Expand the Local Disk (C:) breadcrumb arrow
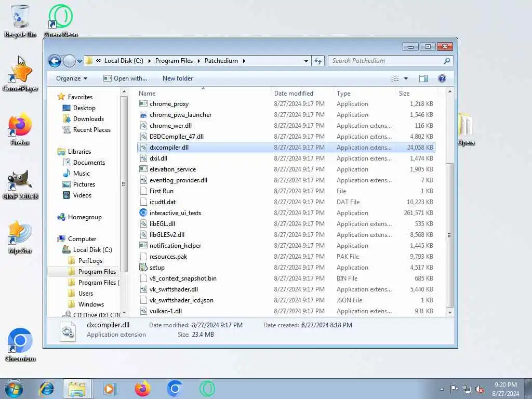 pyautogui.click(x=149, y=61)
